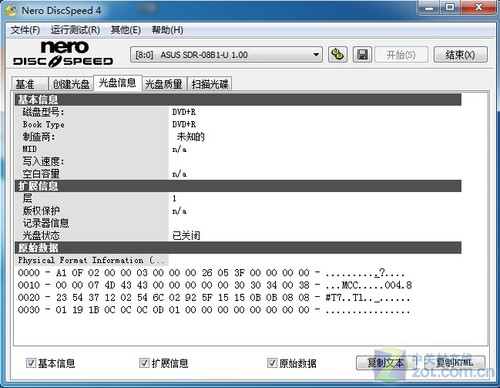The image size is (500, 388).
Task: Minimize the Nero DiscSpeed window
Action: pyautogui.click(x=429, y=7)
